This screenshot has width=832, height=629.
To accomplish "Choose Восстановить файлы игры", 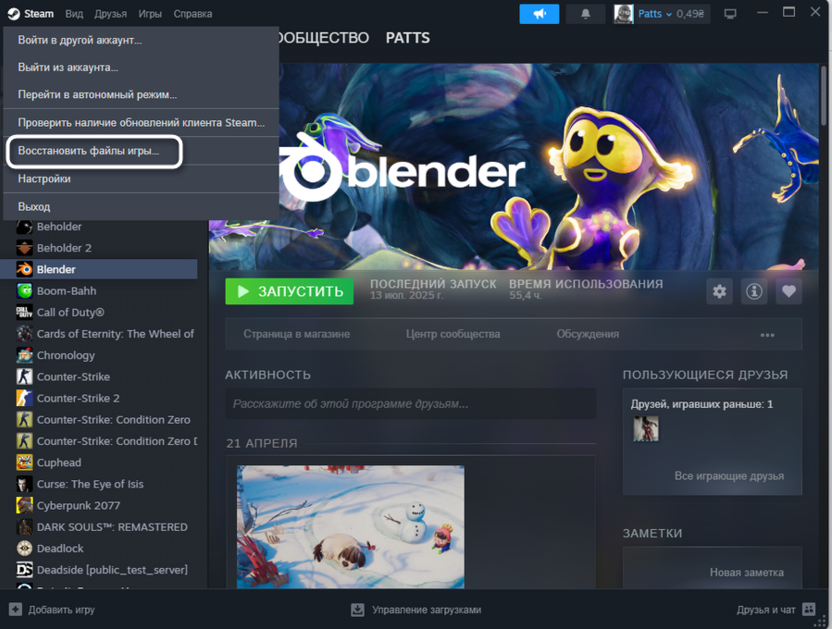I will (141, 151).
